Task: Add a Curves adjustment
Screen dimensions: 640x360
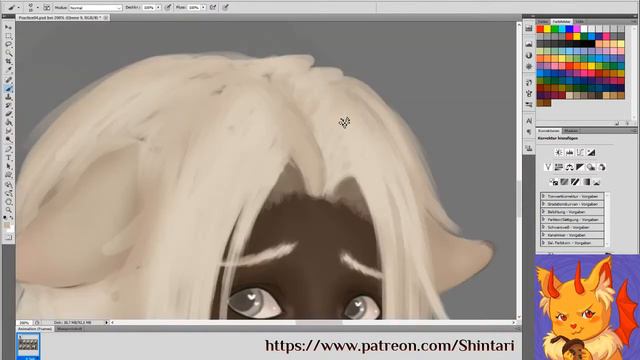Action: (580, 153)
